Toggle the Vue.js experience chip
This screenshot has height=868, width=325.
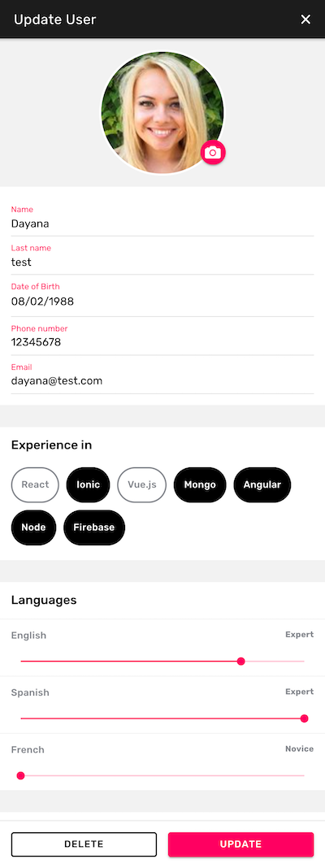click(x=141, y=485)
